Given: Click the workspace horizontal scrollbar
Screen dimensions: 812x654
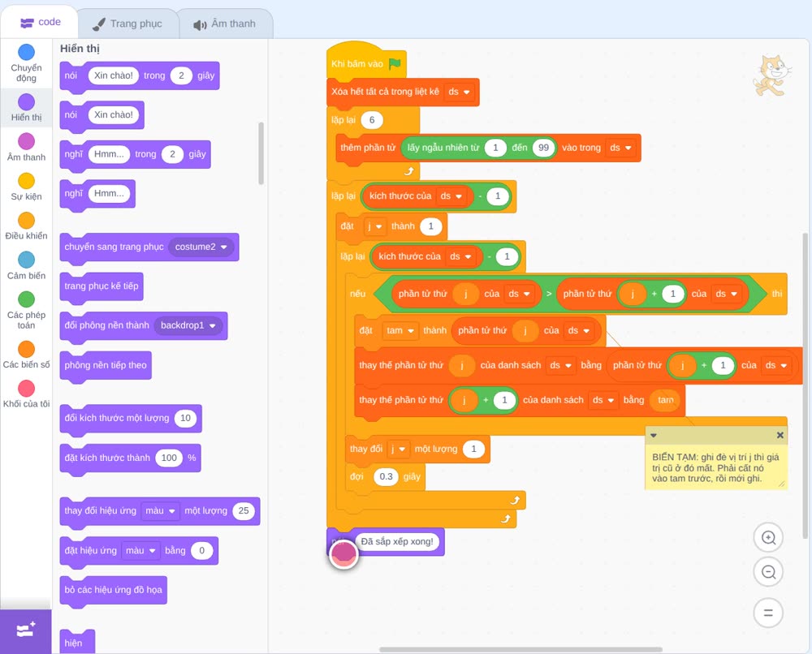Looking at the screenshot, I should coord(520,649).
